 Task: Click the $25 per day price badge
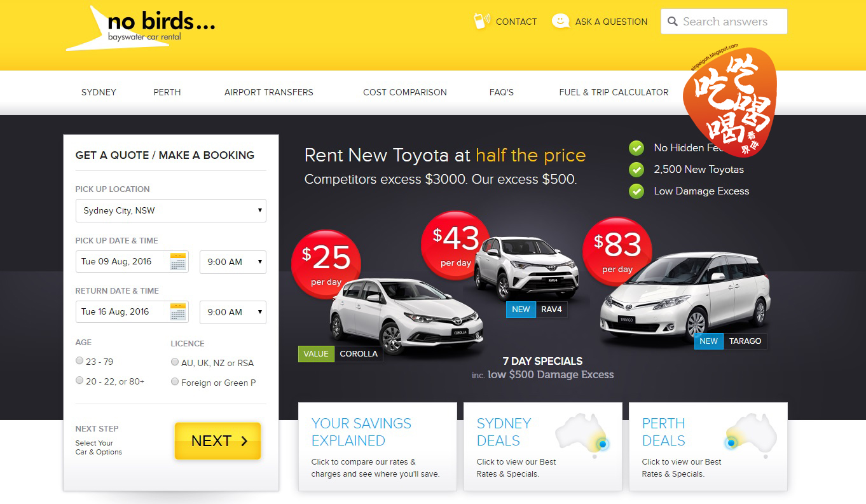click(x=326, y=264)
